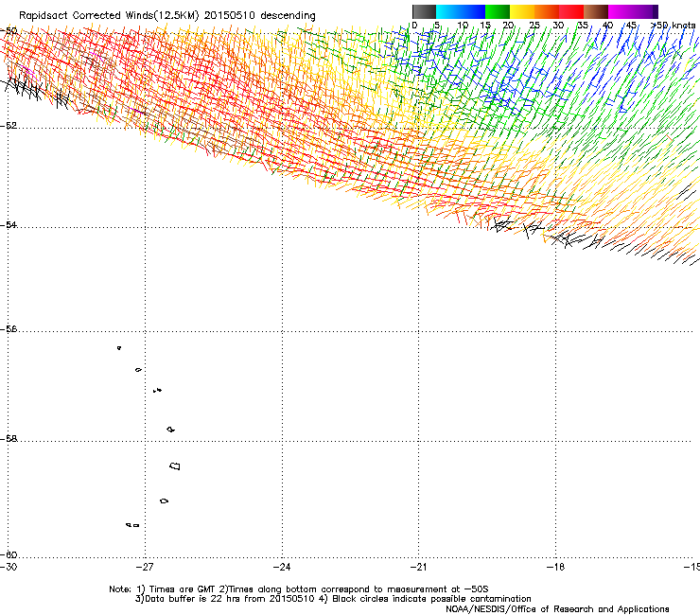This screenshot has width=700, height=615.
Task: Click the -24 longitude axis label
Action: point(282,567)
